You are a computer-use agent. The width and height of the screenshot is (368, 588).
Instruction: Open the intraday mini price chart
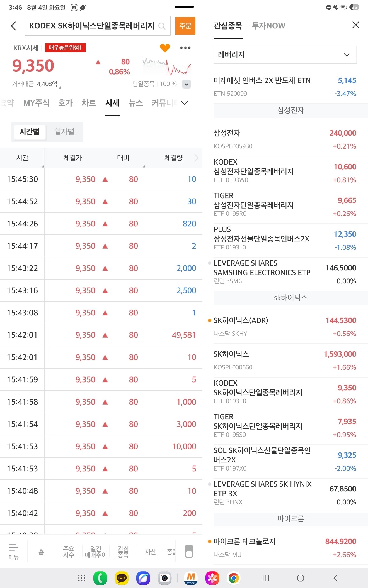coord(166,66)
